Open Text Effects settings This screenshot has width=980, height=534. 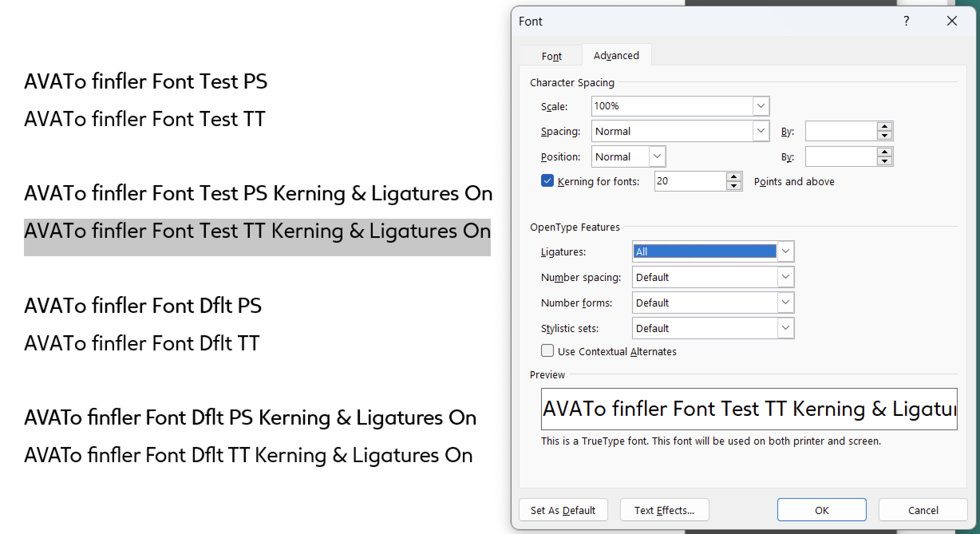pyautogui.click(x=664, y=510)
